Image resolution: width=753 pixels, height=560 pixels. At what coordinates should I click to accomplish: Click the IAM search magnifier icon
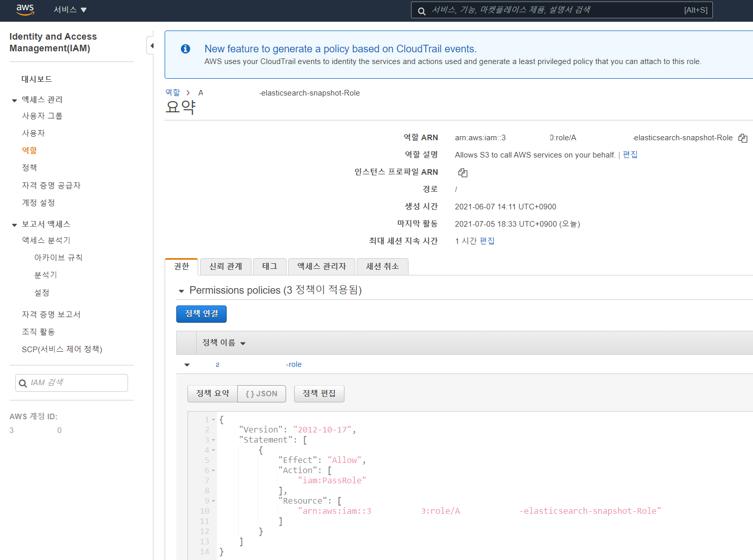point(23,383)
